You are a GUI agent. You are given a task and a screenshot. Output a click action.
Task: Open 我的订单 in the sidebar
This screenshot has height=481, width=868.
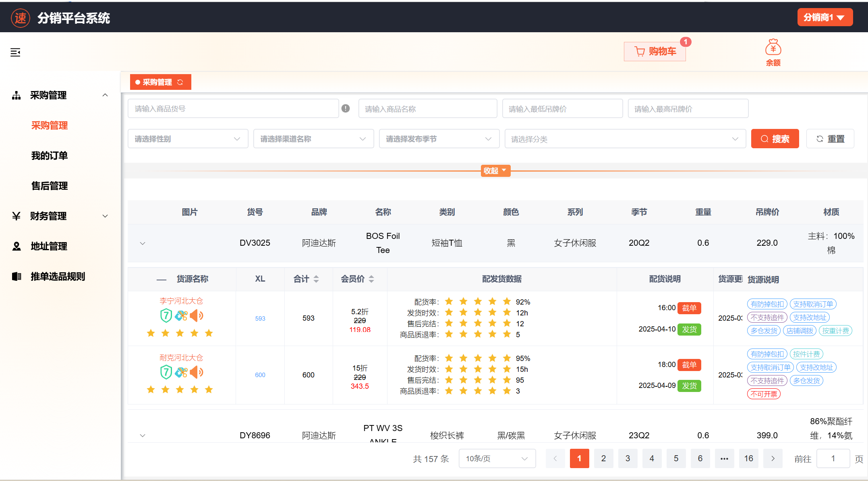click(x=50, y=155)
